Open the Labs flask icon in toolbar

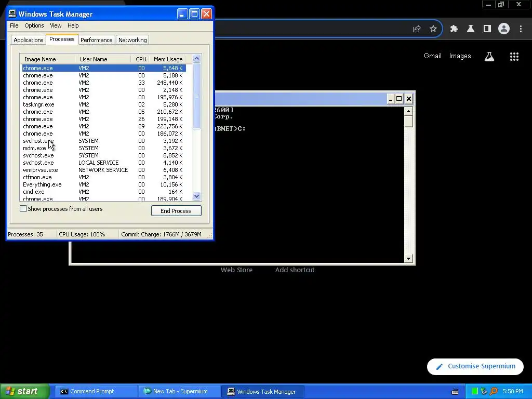coord(471,29)
